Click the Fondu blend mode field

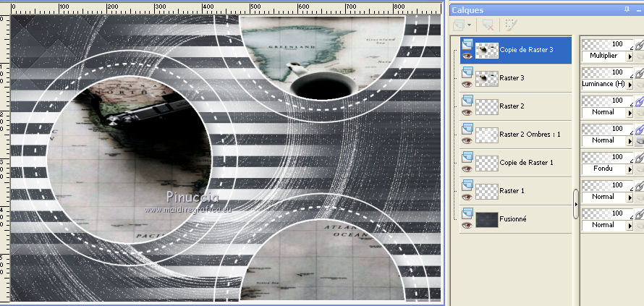tap(603, 169)
